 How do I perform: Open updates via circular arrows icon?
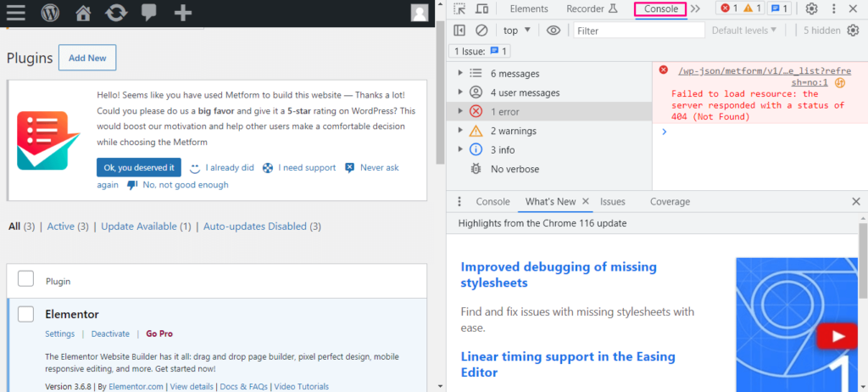116,12
